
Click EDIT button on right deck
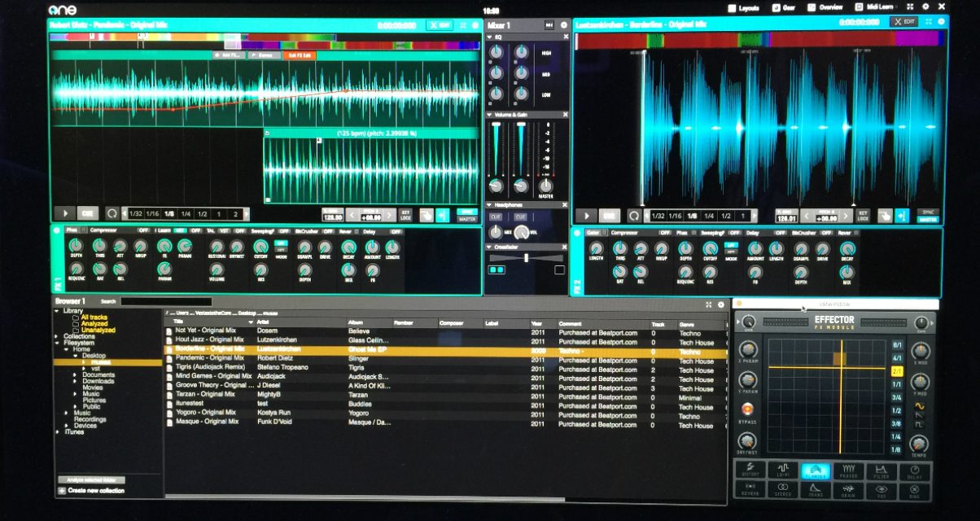click(904, 21)
